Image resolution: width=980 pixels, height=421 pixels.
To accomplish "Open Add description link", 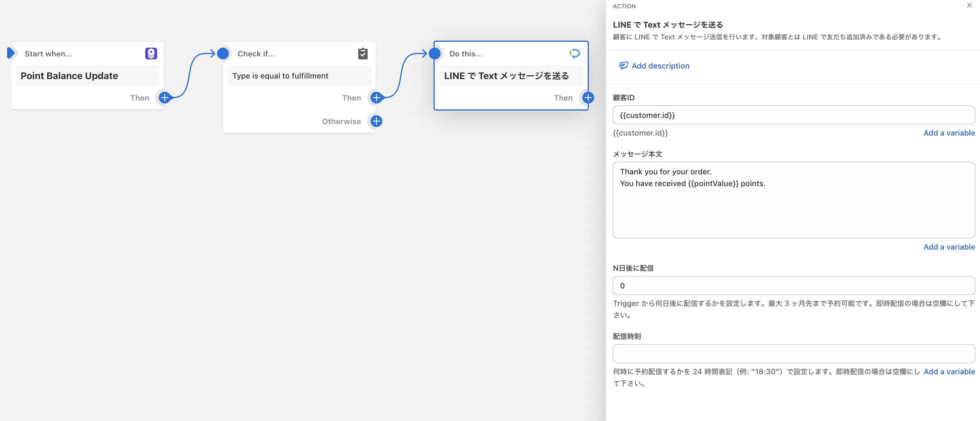I will tap(660, 66).
